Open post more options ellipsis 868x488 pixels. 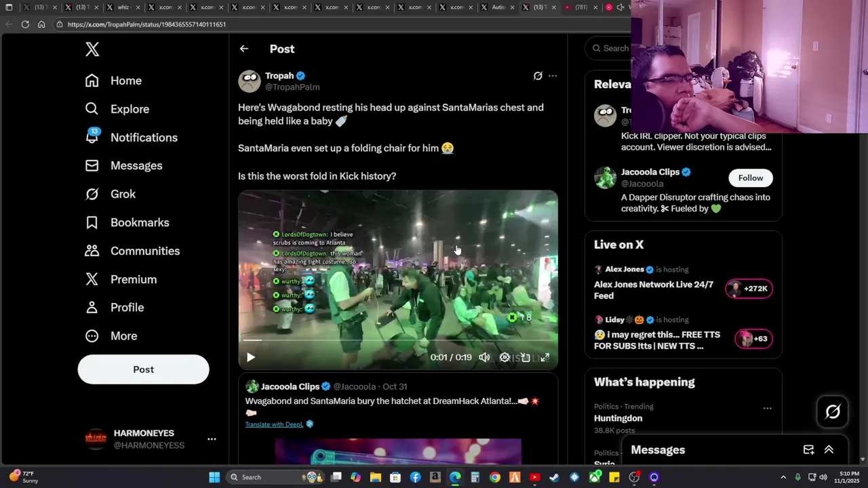(553, 76)
